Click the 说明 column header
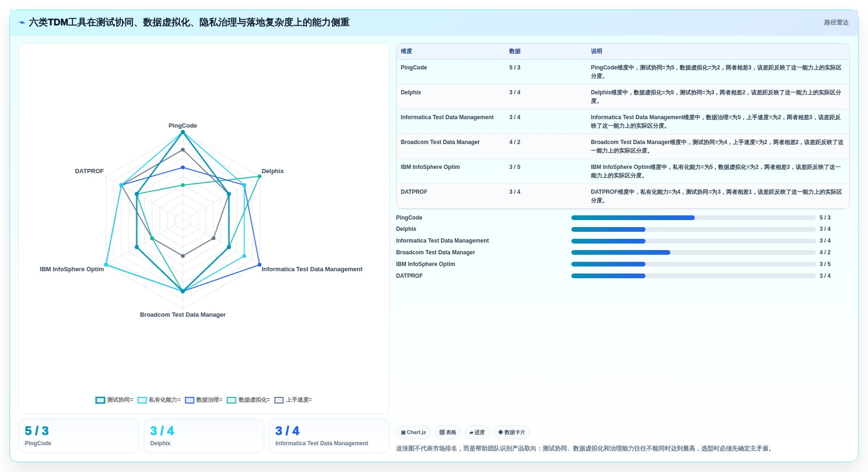868x472 pixels. tap(596, 52)
